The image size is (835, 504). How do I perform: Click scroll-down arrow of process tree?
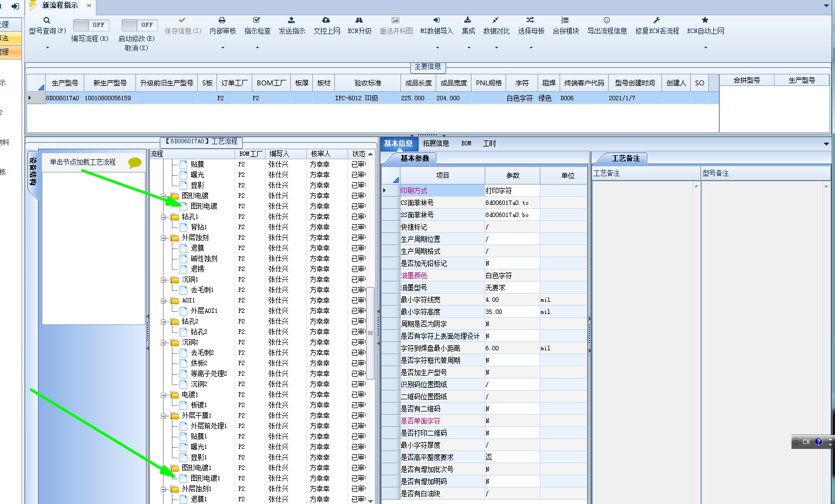[x=371, y=500]
